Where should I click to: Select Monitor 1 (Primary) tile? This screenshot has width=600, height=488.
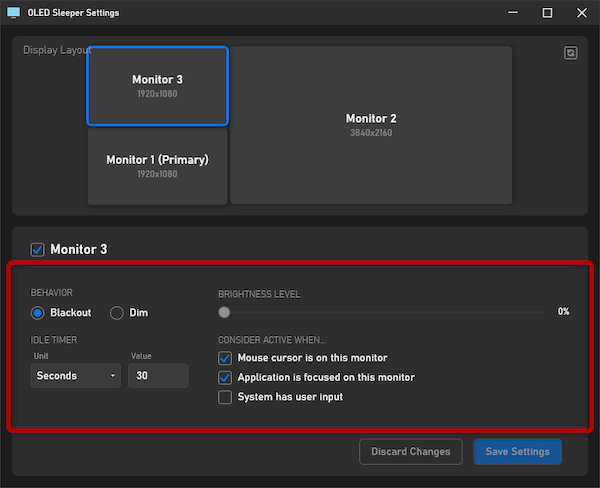click(x=157, y=165)
